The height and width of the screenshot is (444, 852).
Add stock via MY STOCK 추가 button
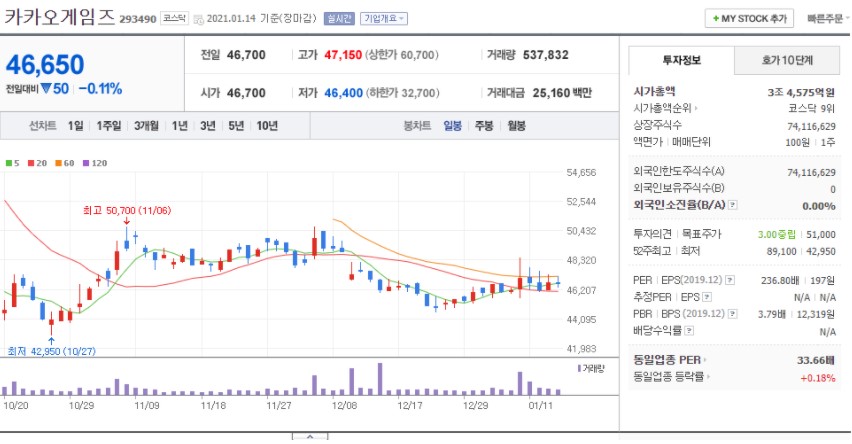(749, 18)
